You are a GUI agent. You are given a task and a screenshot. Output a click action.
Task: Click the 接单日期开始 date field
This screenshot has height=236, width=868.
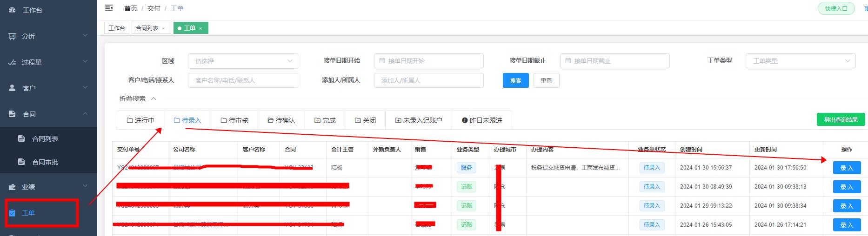click(429, 61)
